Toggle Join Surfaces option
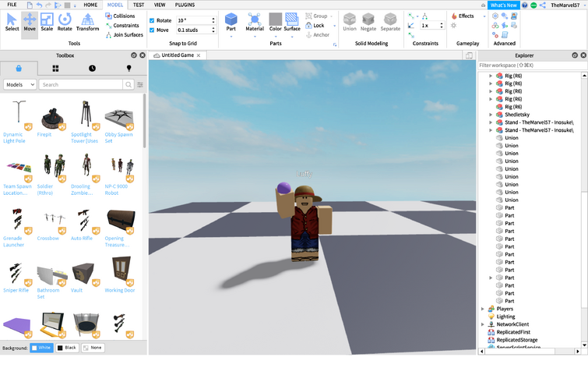This screenshot has width=588, height=368. (x=124, y=35)
